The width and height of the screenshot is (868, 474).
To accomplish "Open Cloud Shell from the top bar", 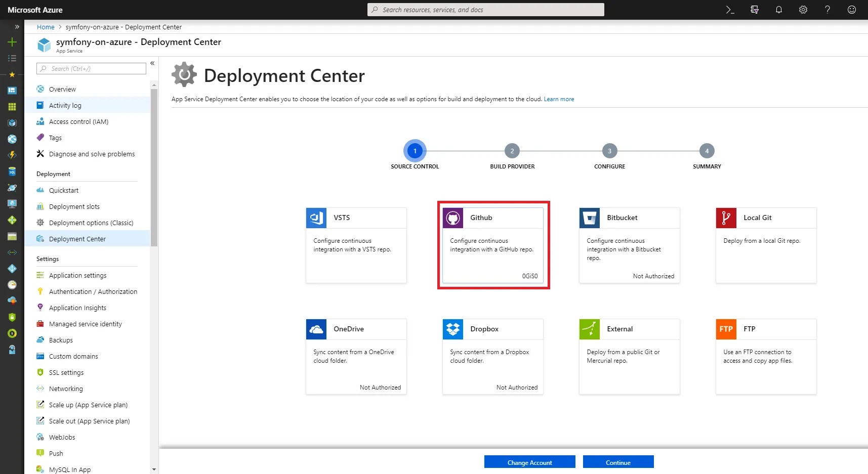I will [730, 10].
